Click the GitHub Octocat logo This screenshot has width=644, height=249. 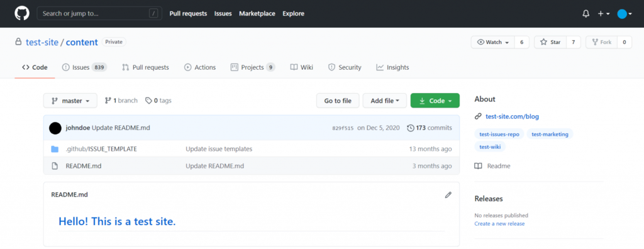click(22, 14)
